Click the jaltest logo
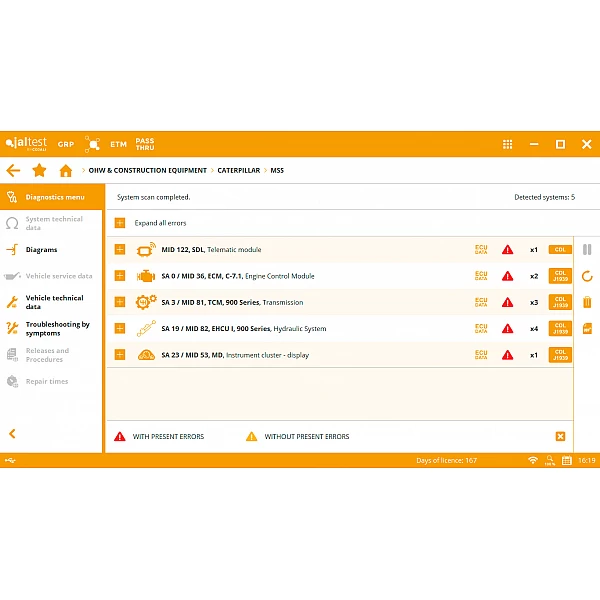 (26, 144)
